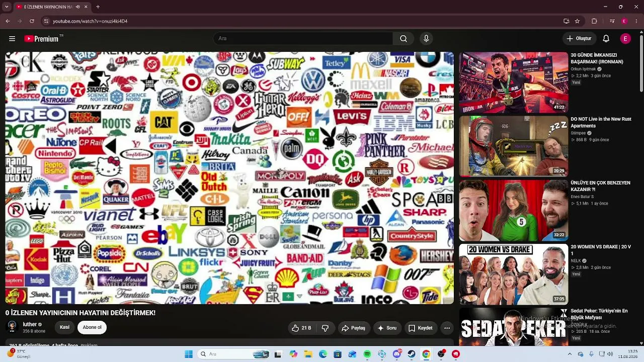Install app icon in the address bar

pyautogui.click(x=566, y=21)
